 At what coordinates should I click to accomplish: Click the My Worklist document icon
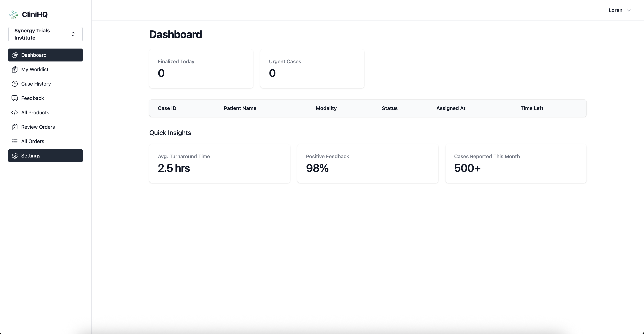(15, 69)
